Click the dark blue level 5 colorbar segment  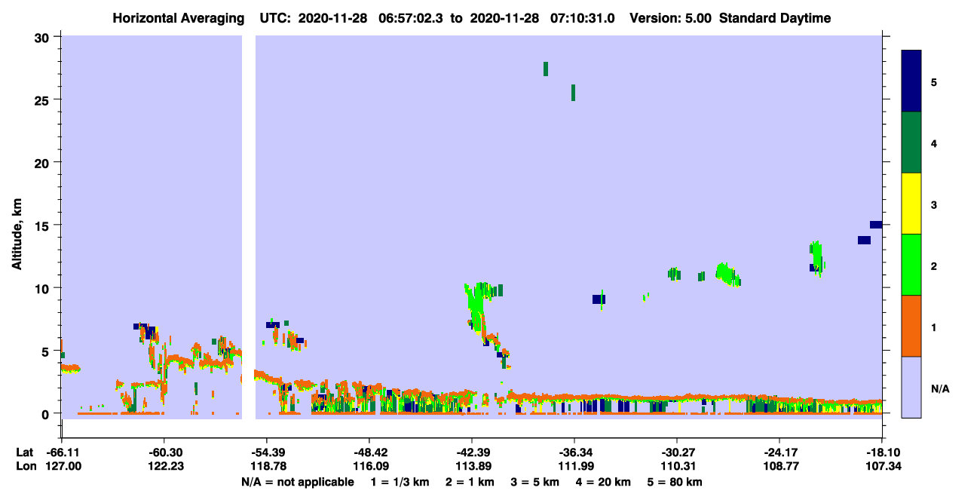[x=911, y=81]
